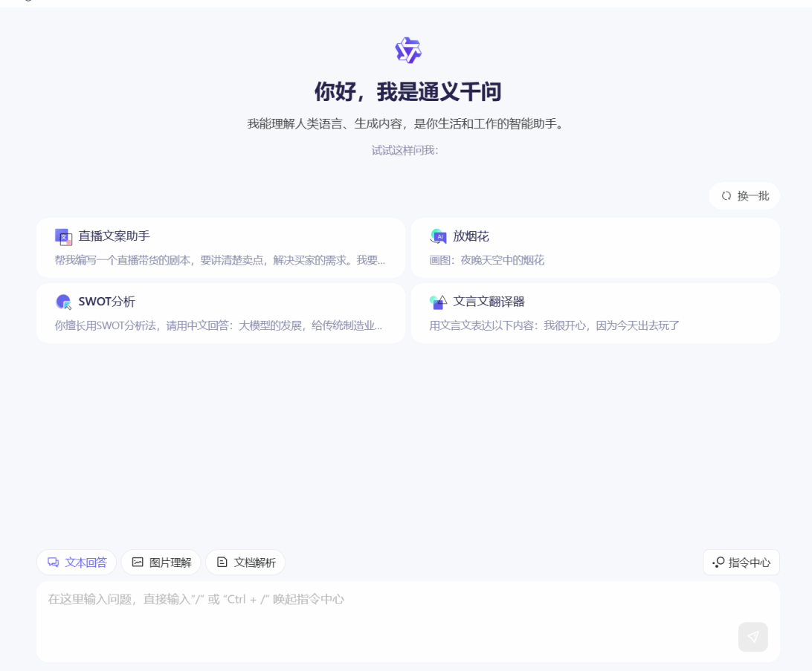Refresh suggestions with 换一批
Screen dimensions: 812x671
pos(744,196)
